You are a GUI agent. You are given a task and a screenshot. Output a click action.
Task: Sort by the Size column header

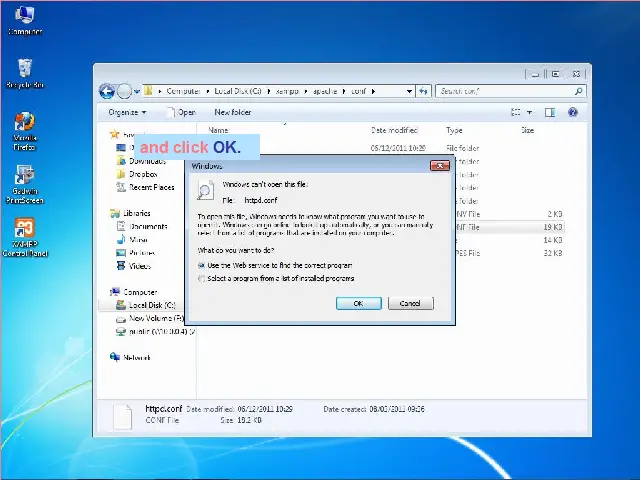527,130
